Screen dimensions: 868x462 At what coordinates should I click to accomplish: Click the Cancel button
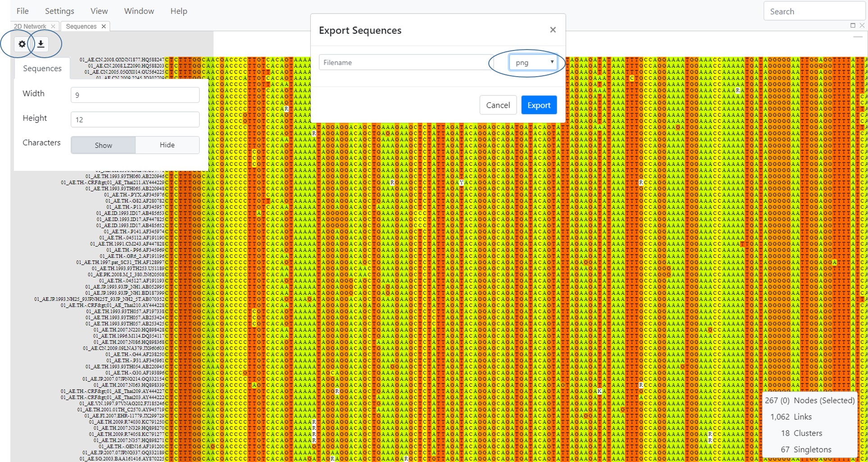pyautogui.click(x=498, y=105)
